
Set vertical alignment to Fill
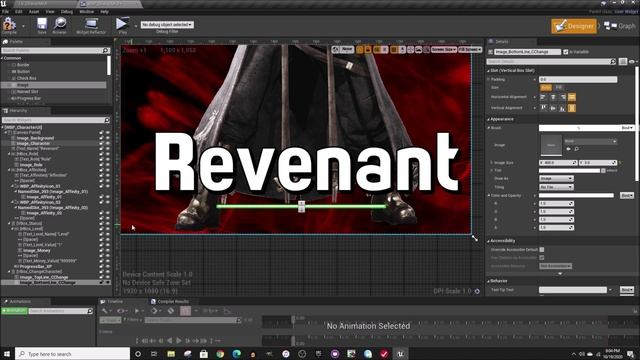[x=572, y=108]
